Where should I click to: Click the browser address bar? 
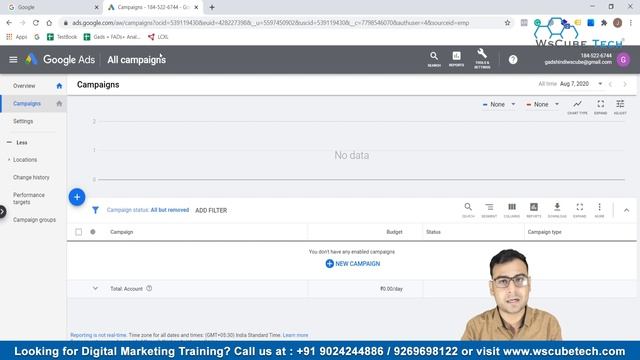[286, 23]
